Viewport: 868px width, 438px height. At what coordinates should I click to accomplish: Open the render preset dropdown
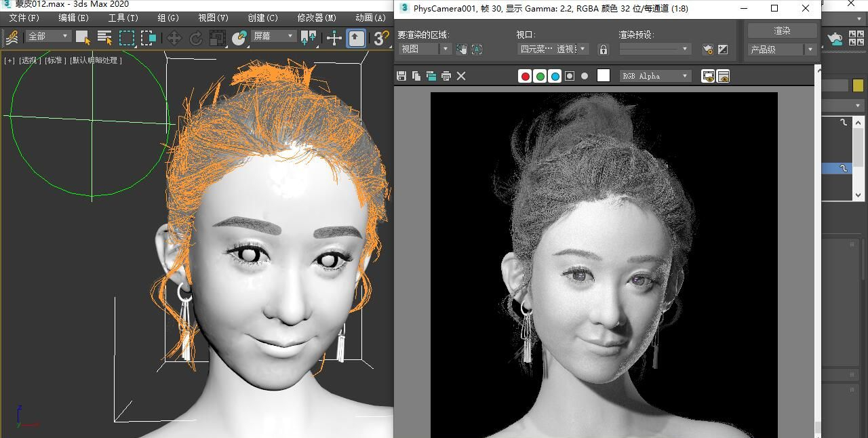655,49
